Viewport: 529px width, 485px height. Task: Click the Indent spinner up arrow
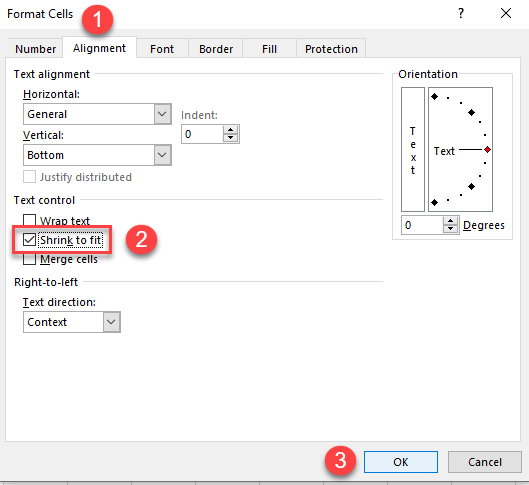230,130
